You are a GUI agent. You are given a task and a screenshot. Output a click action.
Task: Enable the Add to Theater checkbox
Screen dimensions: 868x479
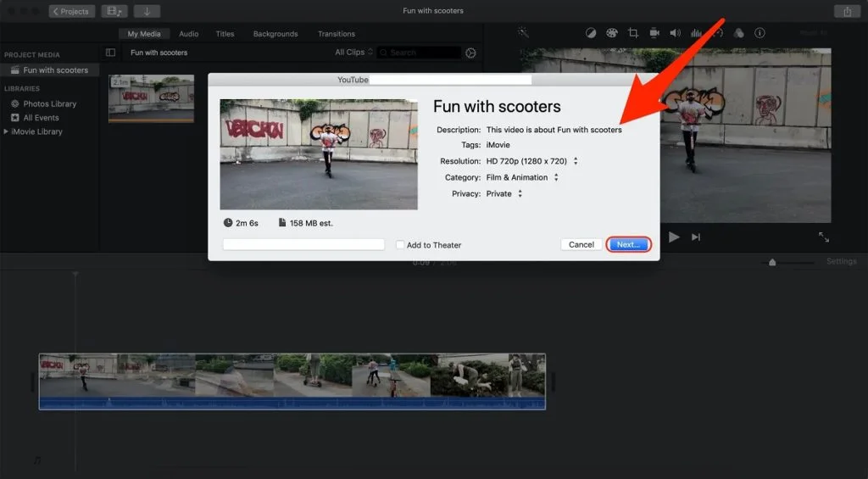click(400, 245)
